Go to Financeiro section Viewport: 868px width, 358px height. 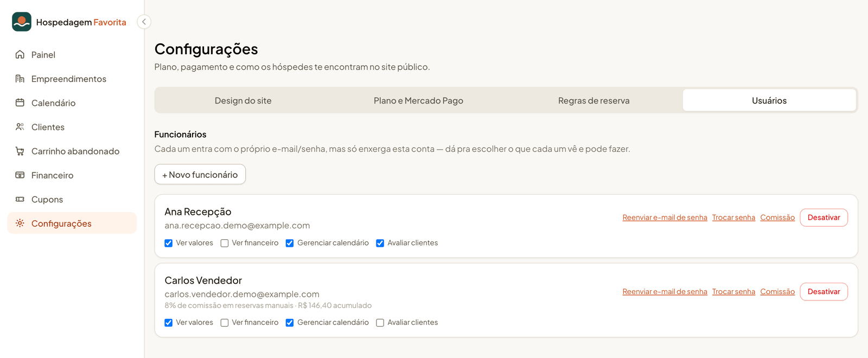tap(72, 175)
